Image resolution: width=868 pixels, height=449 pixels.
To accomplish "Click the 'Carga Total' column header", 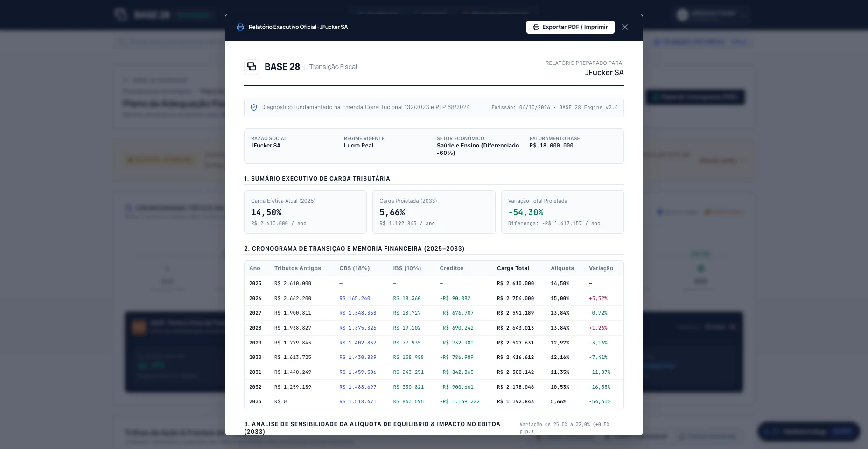I will [x=513, y=268].
